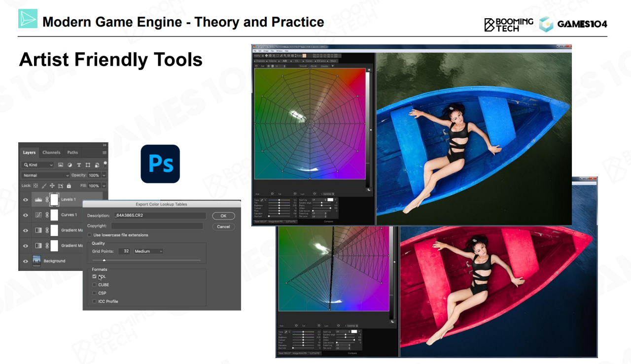Switch to the Channels tab
The height and width of the screenshot is (364, 631).
click(51, 153)
